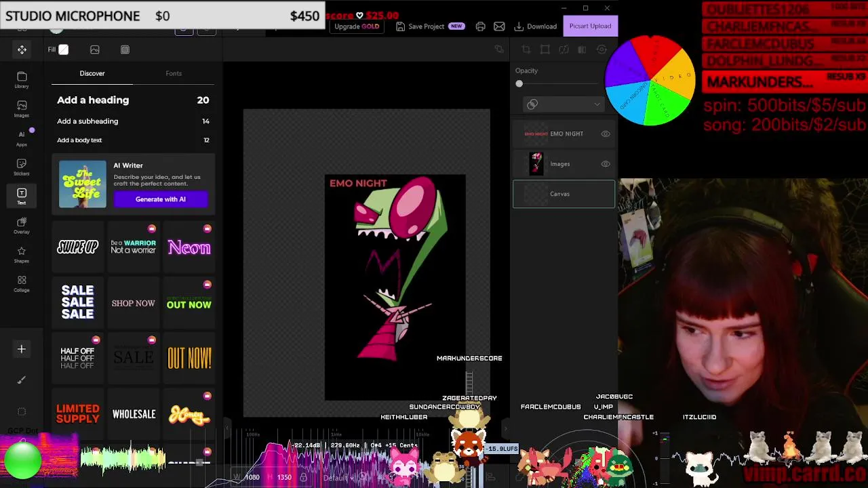868x488 pixels.
Task: Click the email envelope icon in top bar
Action: pos(499,26)
